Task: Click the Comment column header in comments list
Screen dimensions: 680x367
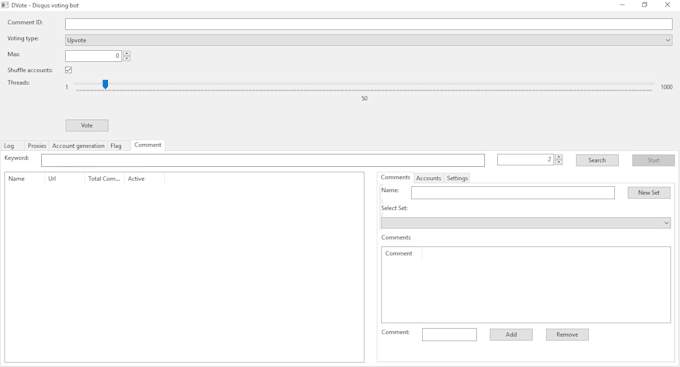Action: click(402, 253)
